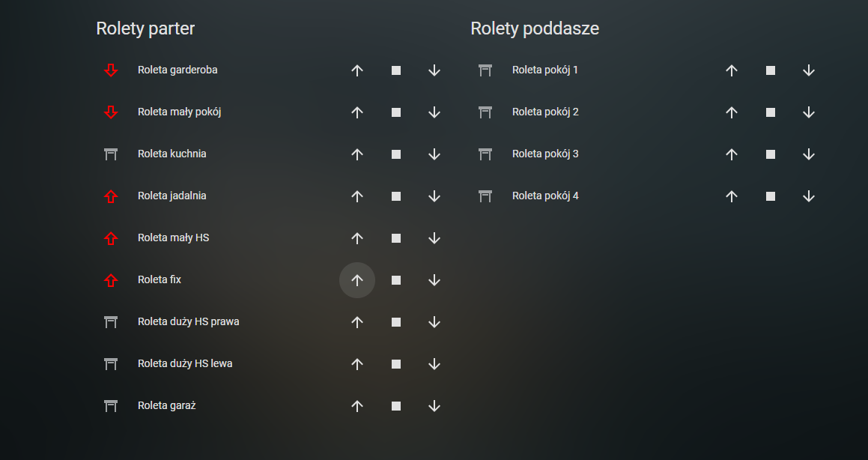The height and width of the screenshot is (460, 868).
Task: Open Roleta pokój 1 upward
Action: [x=732, y=70]
